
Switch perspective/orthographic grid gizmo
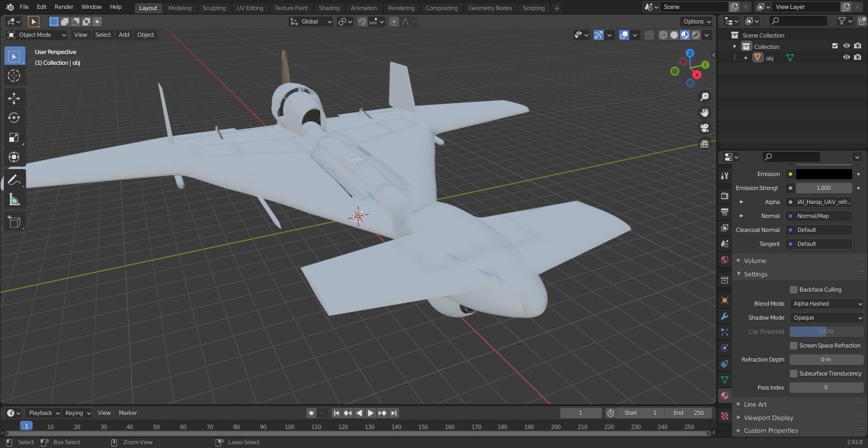point(705,144)
